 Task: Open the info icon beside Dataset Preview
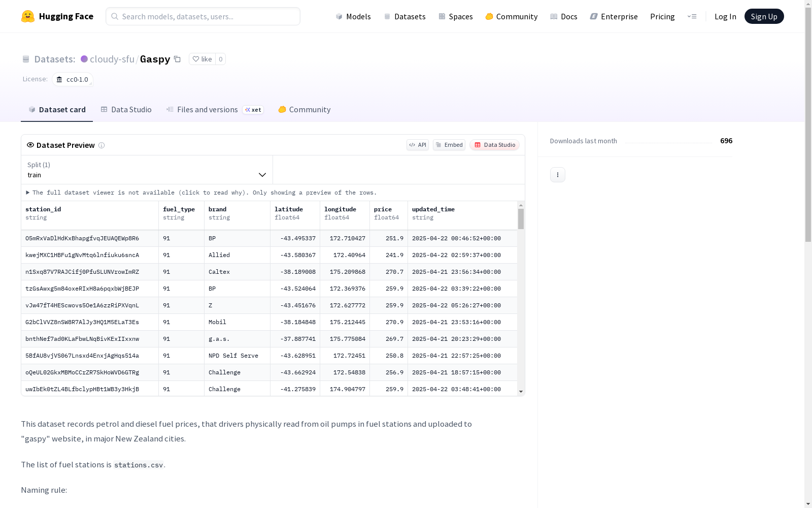[x=101, y=145]
